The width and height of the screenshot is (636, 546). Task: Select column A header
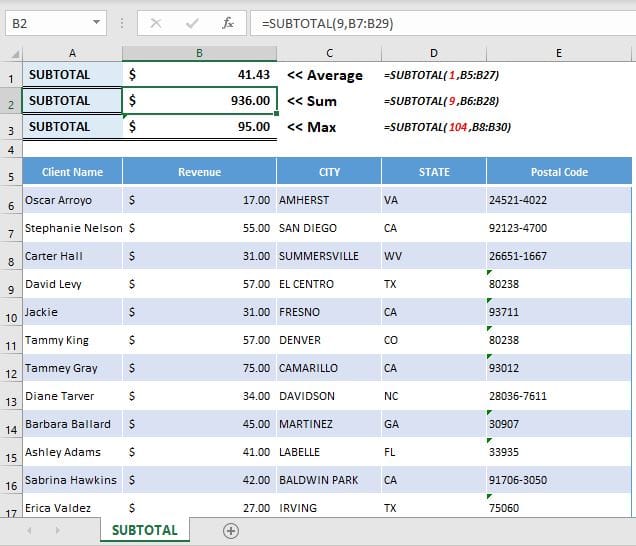[x=72, y=53]
